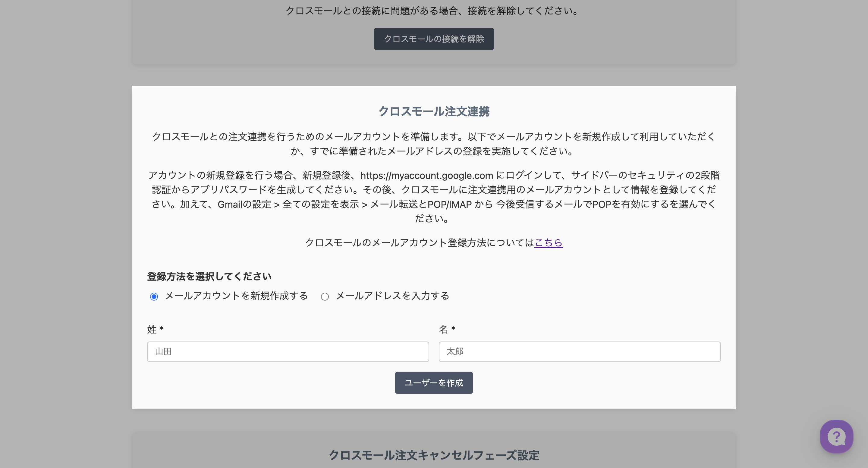Click the Gmailの設定 instruction text
This screenshot has width=868, height=468.
click(x=244, y=204)
